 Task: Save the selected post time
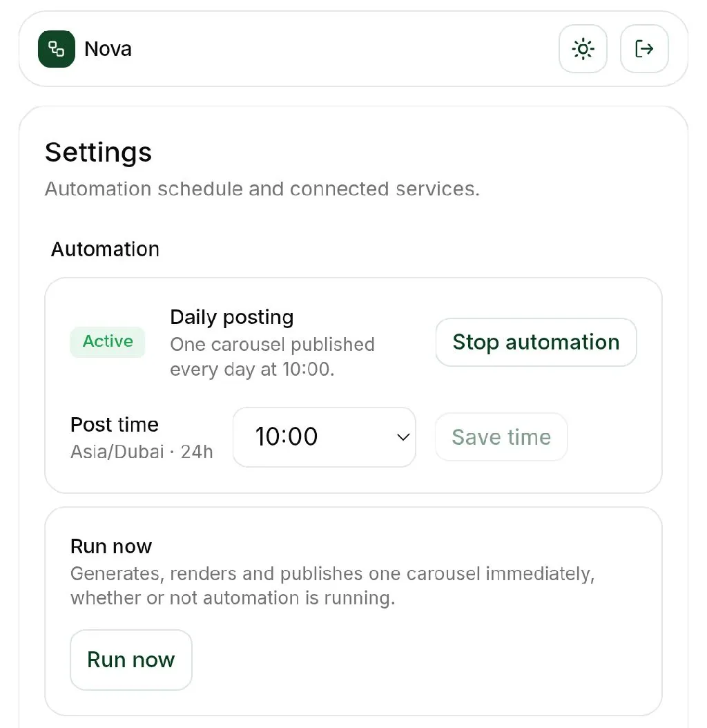point(501,437)
